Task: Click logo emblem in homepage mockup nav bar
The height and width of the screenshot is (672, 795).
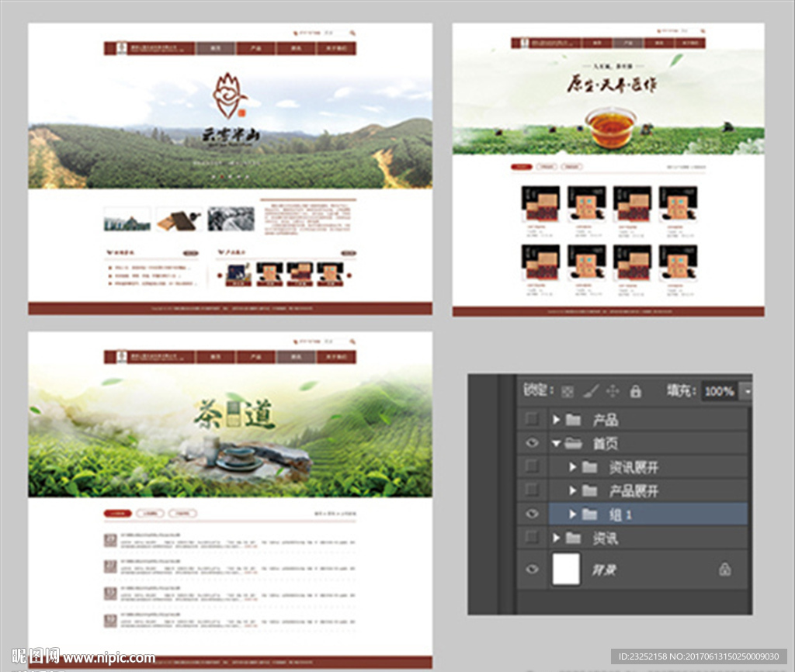Action: (x=121, y=48)
